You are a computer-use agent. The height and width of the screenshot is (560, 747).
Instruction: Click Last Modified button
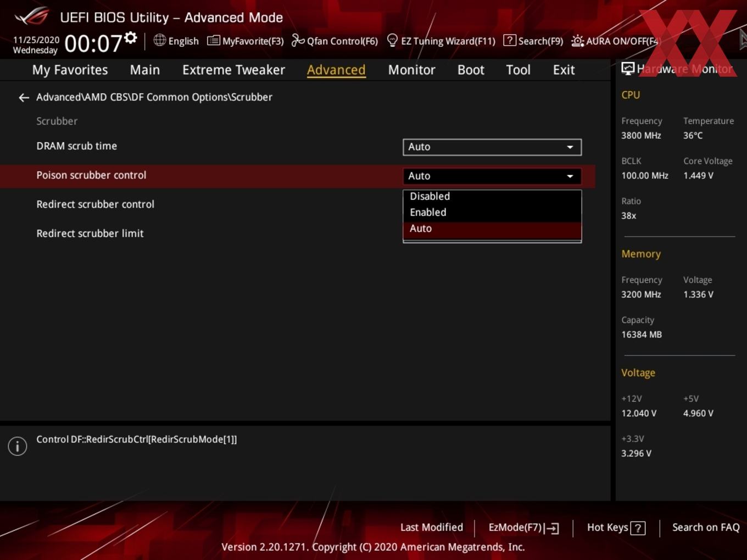(432, 527)
